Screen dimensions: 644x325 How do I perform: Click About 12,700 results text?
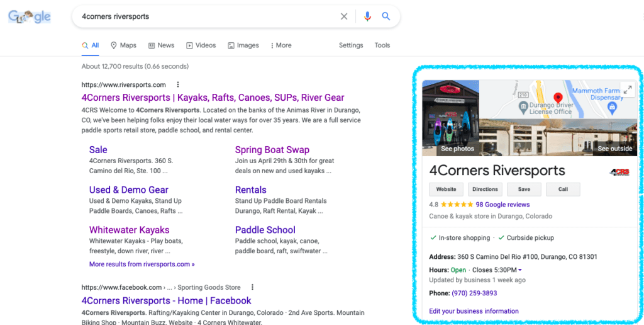[135, 66]
